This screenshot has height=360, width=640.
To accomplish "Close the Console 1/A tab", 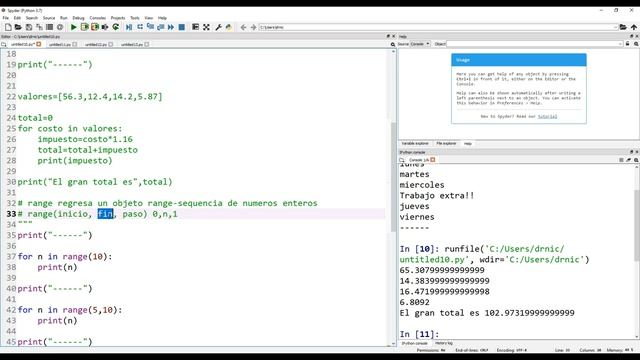I will [433, 160].
